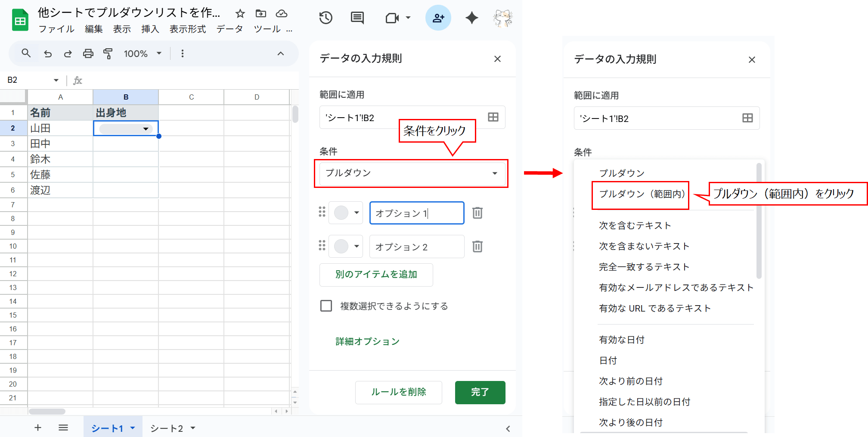Star the spreadsheet as favorite

pyautogui.click(x=240, y=14)
